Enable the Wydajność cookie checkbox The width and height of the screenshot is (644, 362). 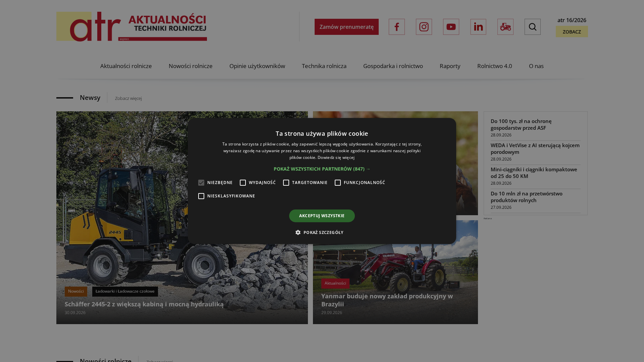click(x=243, y=183)
